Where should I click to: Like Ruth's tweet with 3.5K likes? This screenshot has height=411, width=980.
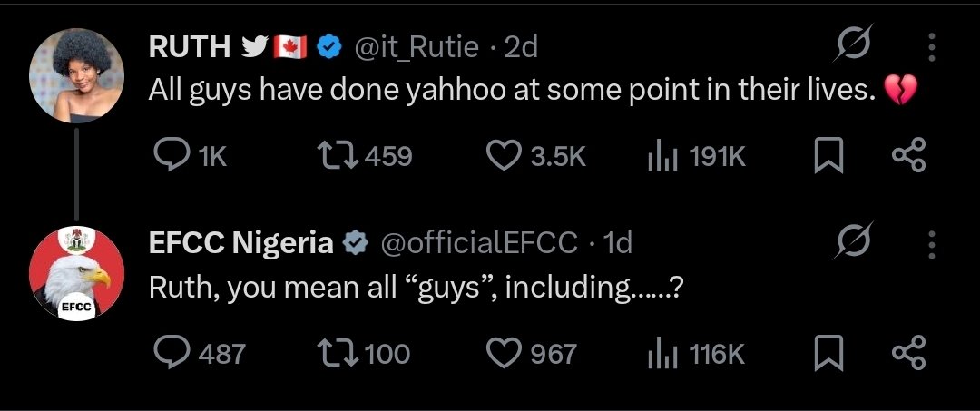click(x=535, y=157)
